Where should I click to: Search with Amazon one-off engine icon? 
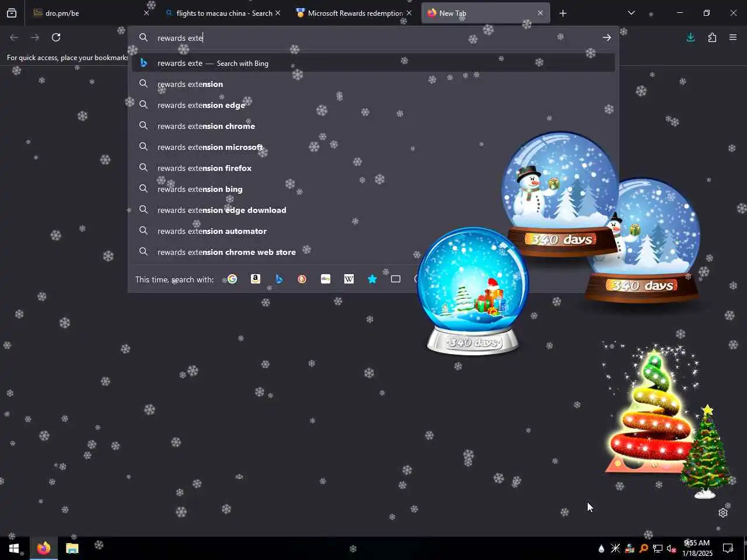256,279
